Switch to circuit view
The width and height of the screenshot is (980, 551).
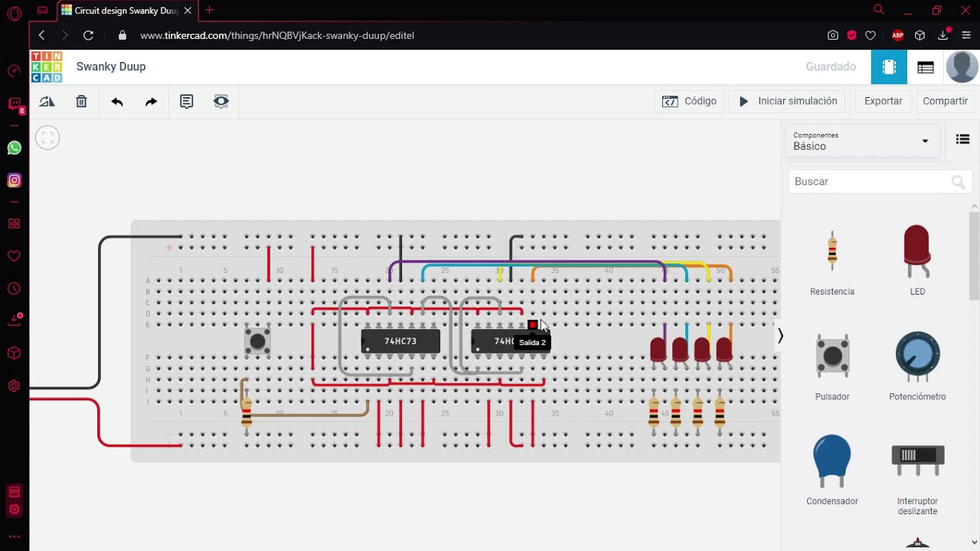[x=889, y=67]
